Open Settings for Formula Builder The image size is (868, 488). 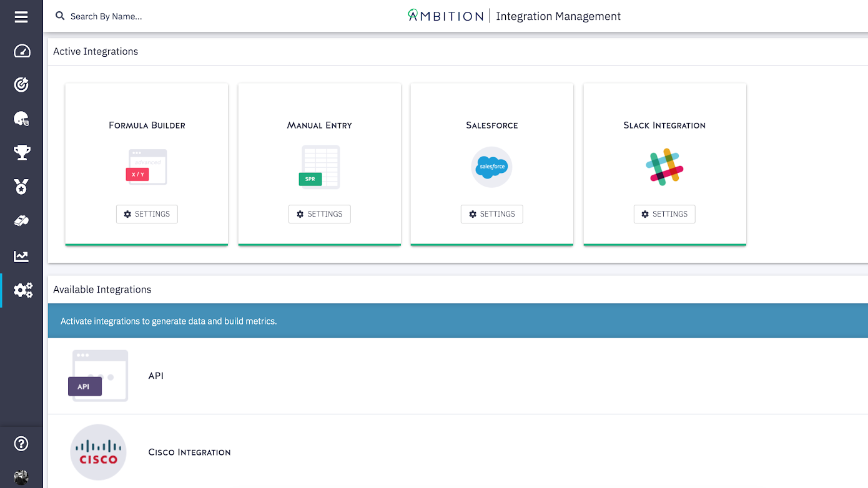147,213
